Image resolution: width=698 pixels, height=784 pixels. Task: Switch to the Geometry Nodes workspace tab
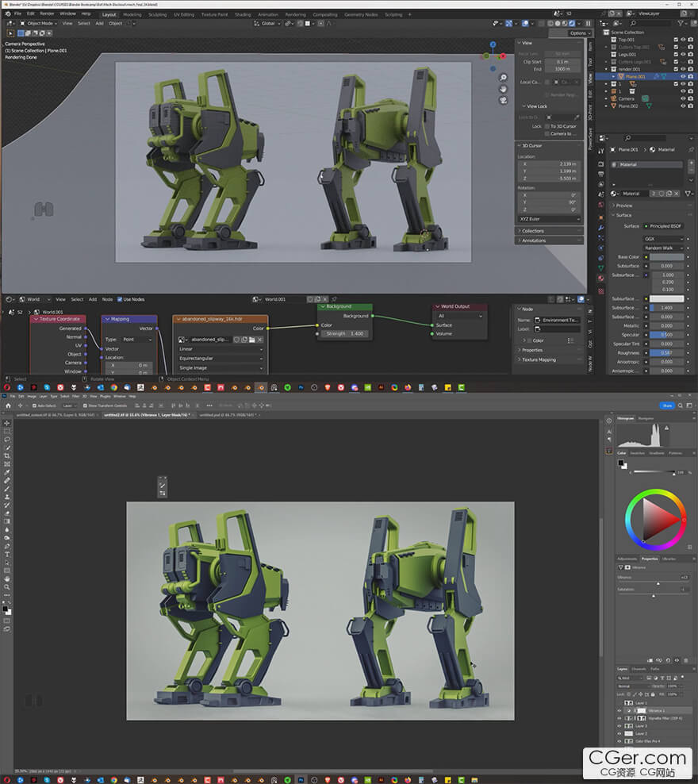pos(361,14)
